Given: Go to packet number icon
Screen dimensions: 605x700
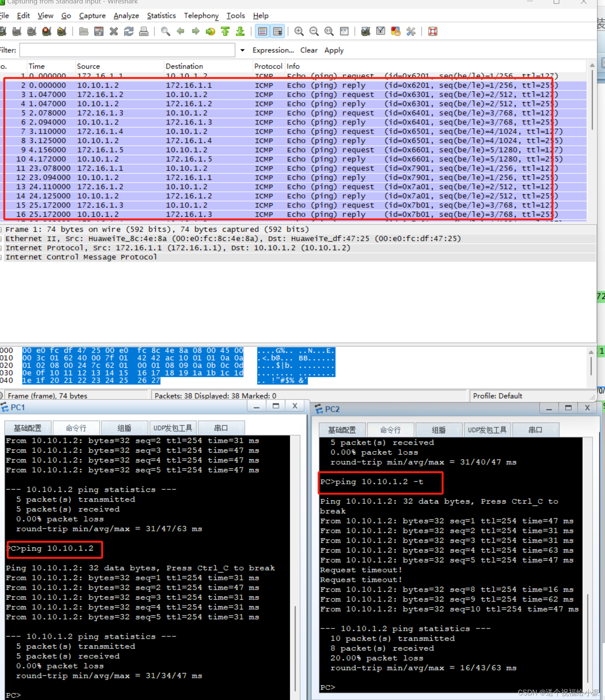Looking at the screenshot, I should click(210, 32).
